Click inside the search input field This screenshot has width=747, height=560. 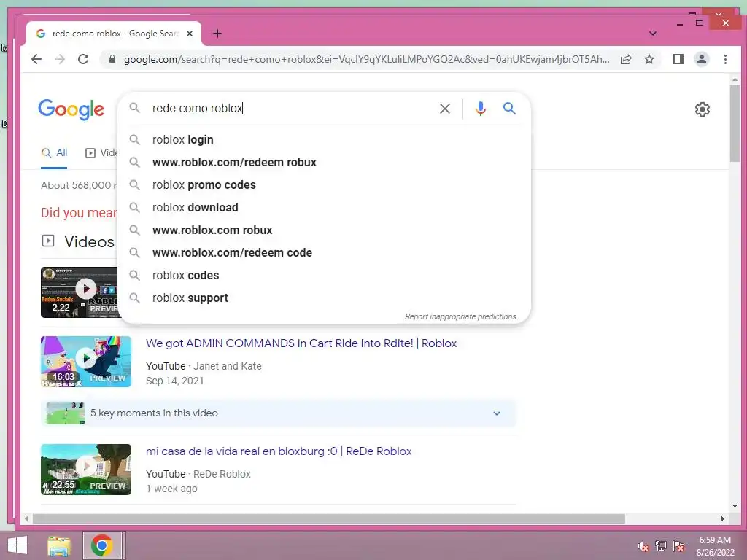click(290, 109)
